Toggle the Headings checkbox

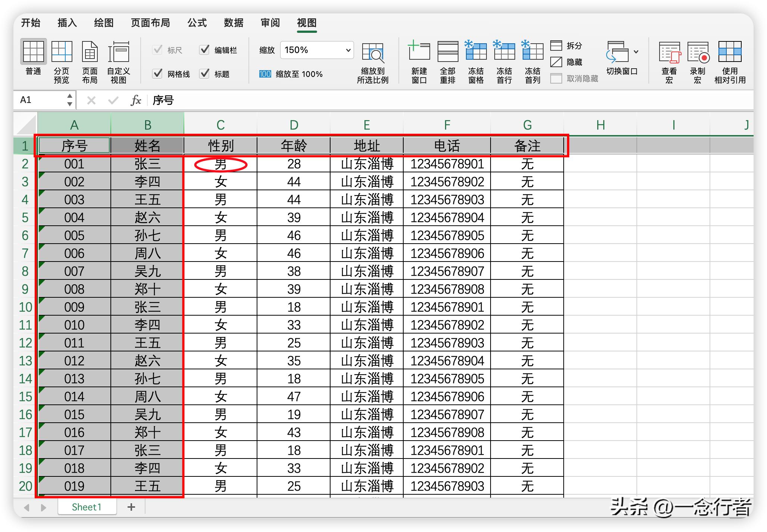pyautogui.click(x=204, y=73)
